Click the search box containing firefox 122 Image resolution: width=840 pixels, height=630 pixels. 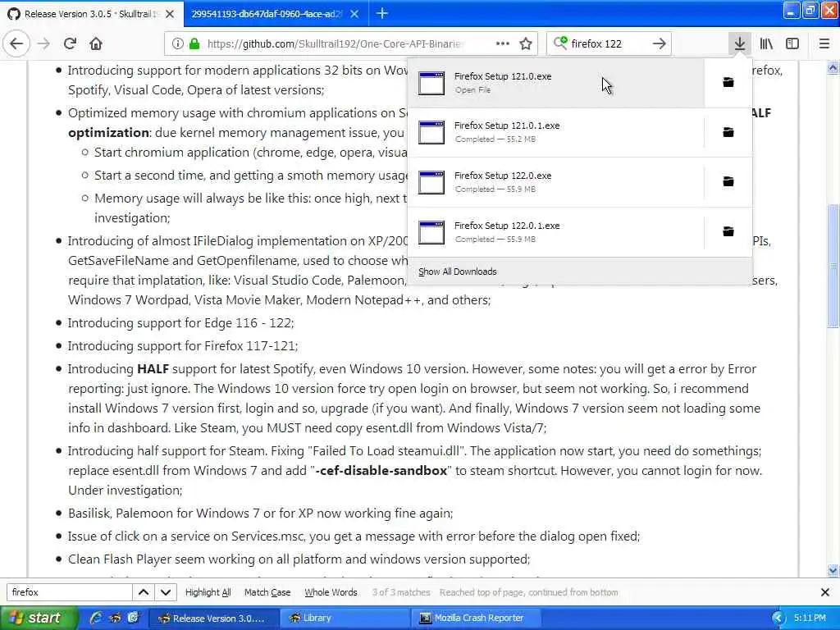pos(609,43)
